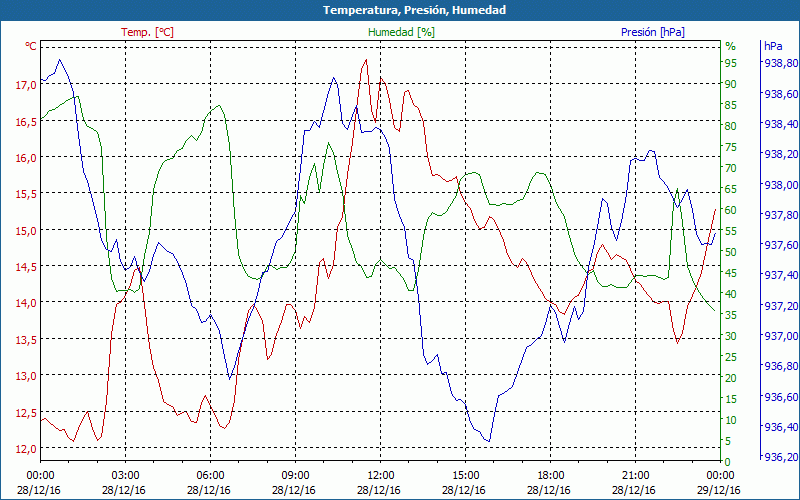This screenshot has height=500, width=800.
Task: Click the 936,20 pressure axis value
Action: [779, 457]
